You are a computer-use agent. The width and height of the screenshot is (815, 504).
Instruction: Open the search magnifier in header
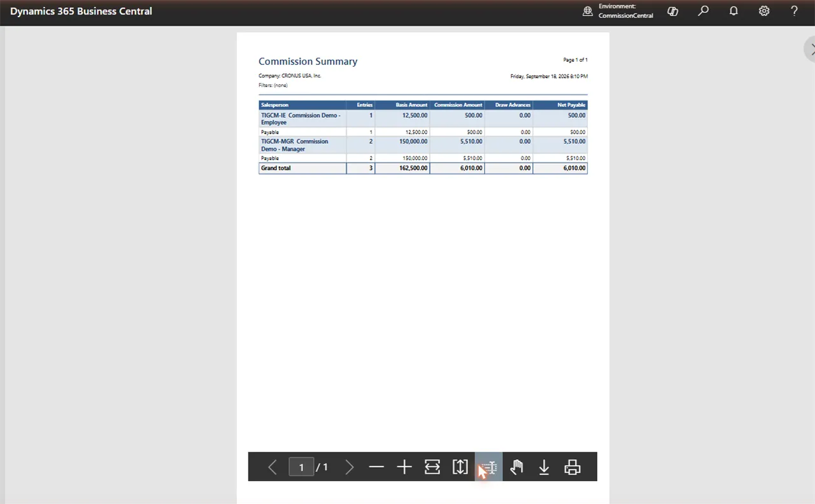[x=703, y=11]
